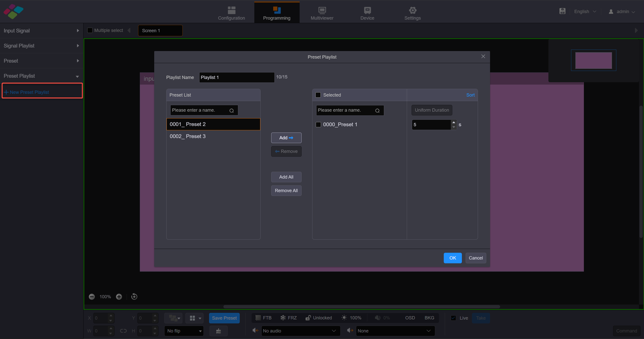Click the zoom-in plus icon
The height and width of the screenshot is (339, 644).
click(119, 297)
